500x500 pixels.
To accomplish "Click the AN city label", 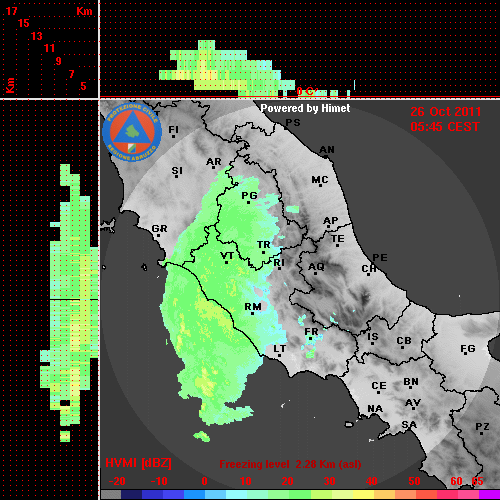I will click(327, 150).
